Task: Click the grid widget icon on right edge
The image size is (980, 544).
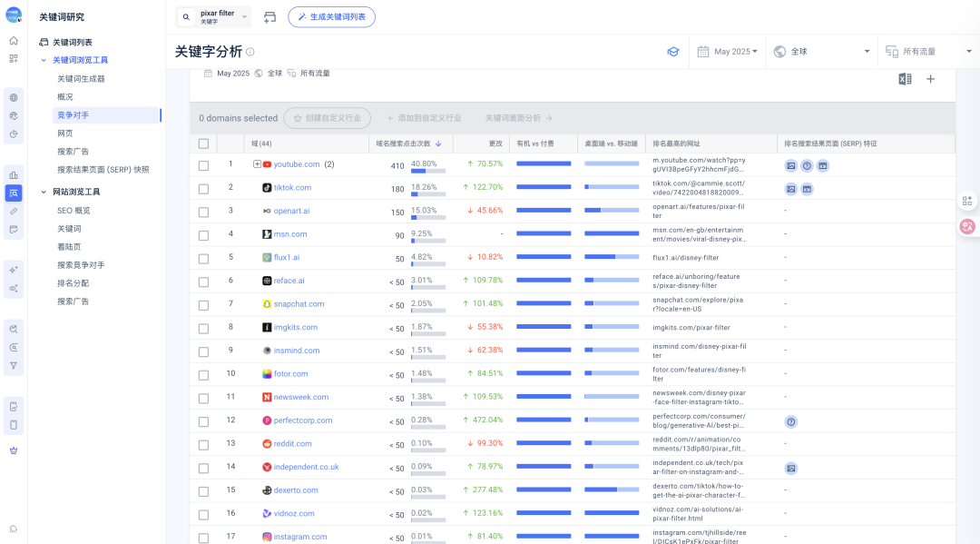Action: pos(967,201)
